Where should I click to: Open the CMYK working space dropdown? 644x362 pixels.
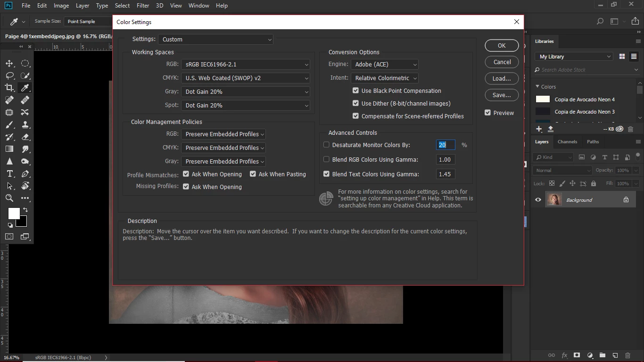pyautogui.click(x=246, y=78)
